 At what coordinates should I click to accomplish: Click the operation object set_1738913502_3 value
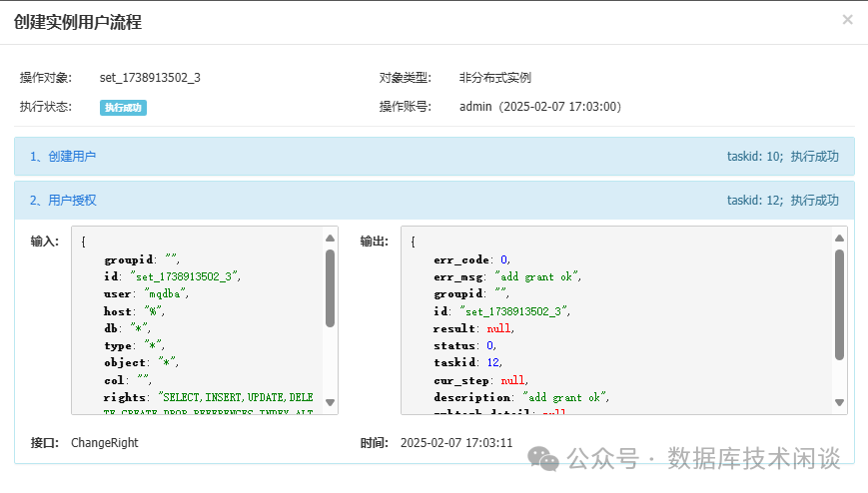tap(150, 78)
